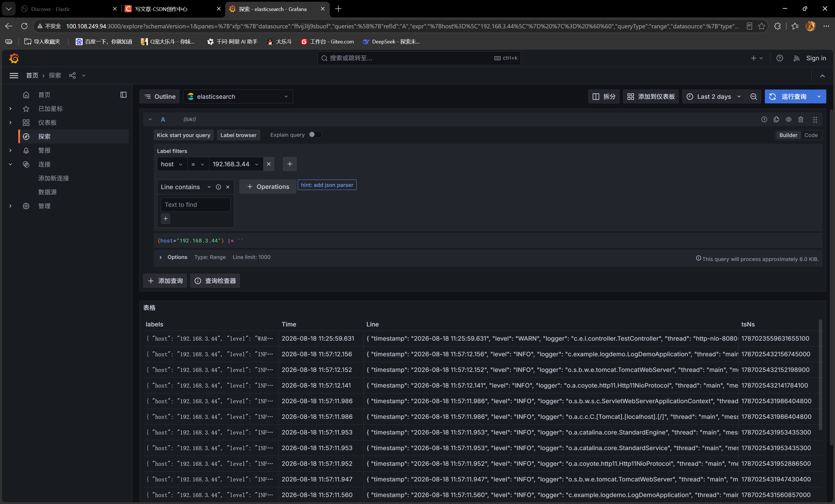Switch query editor to Builder mode
The height and width of the screenshot is (504, 835).
788,135
